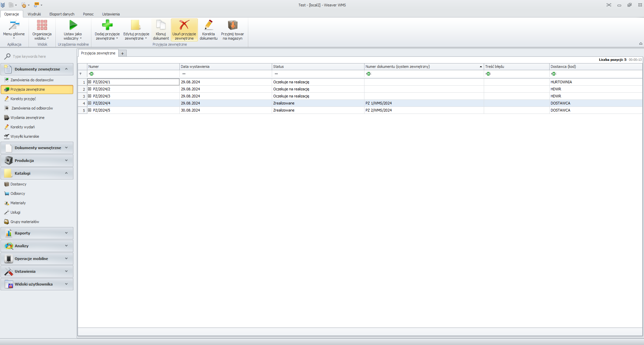Click Klonuj dokument icon in ribbon
Image resolution: width=644 pixels, height=345 pixels.
pos(161,26)
